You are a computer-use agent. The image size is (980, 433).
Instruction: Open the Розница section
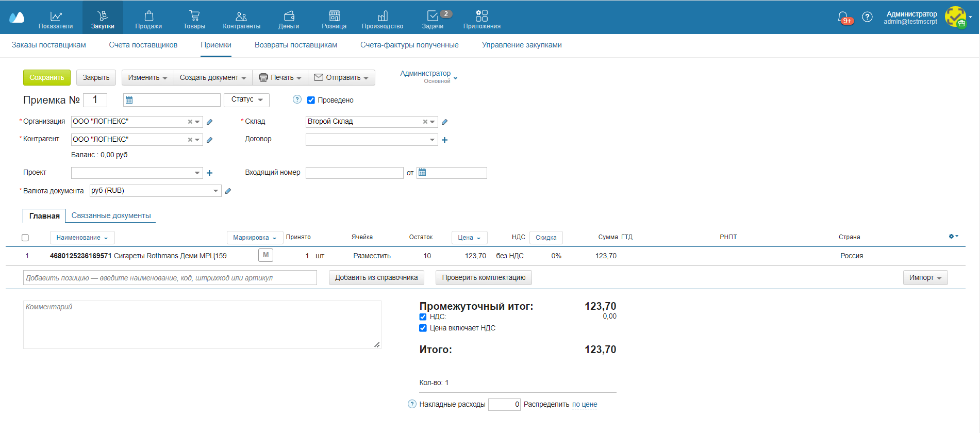tap(334, 20)
